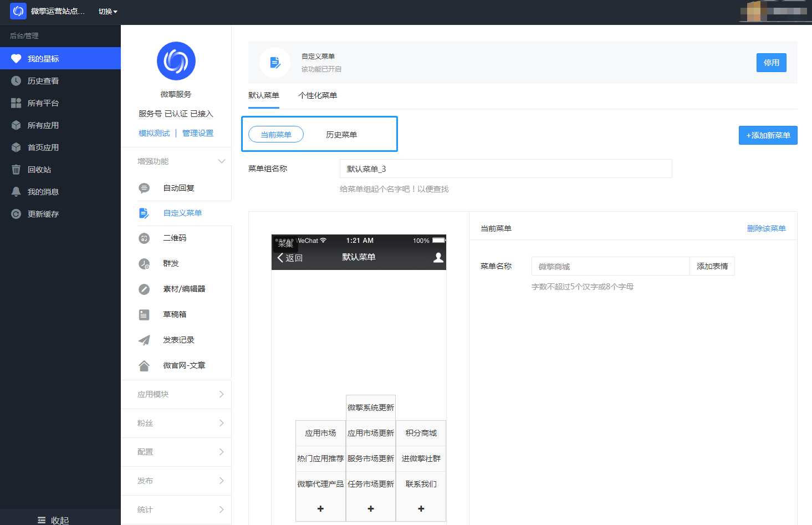Click 服务号 已认证 已接入 status text

(x=176, y=114)
